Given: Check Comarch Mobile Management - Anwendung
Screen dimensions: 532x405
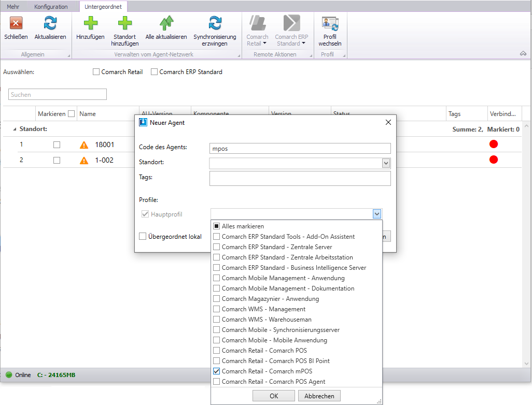Looking at the screenshot, I should point(216,278).
